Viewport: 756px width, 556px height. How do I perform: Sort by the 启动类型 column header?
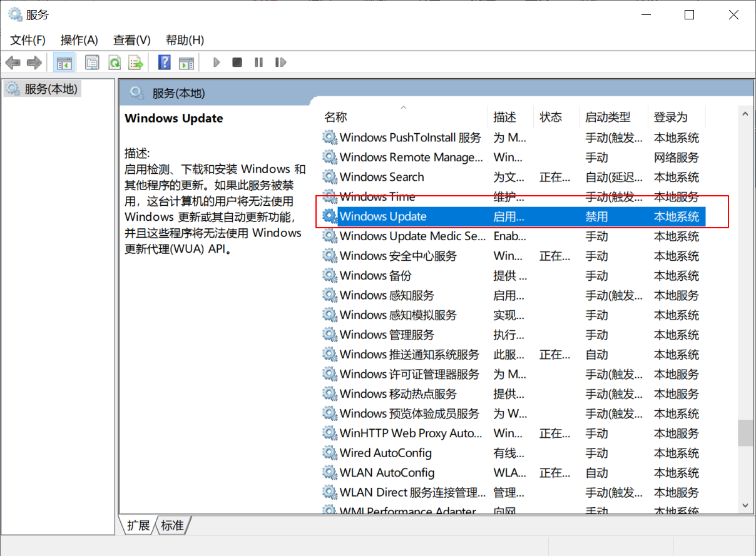tap(613, 117)
